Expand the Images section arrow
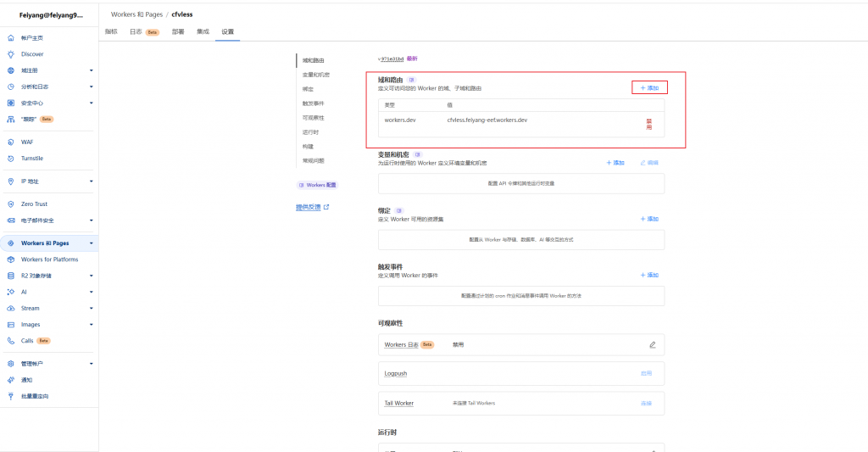868x452 pixels. 92,325
